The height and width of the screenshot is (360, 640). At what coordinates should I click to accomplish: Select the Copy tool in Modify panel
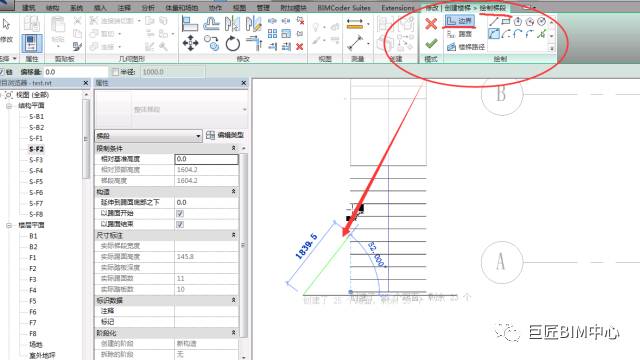pos(211,43)
